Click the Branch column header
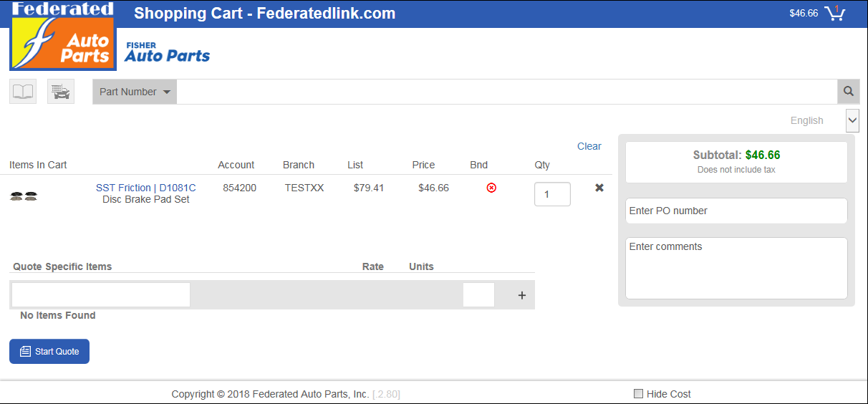 pos(299,165)
